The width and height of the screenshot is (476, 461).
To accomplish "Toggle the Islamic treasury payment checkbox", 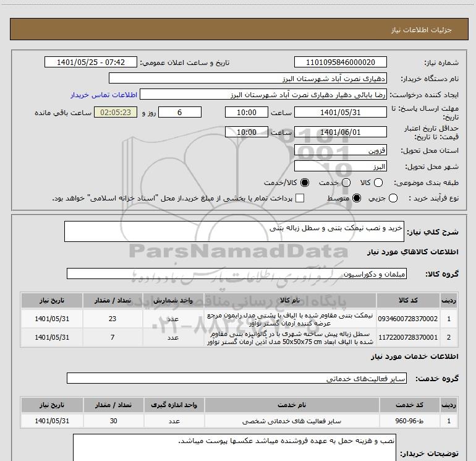I will [x=300, y=198].
